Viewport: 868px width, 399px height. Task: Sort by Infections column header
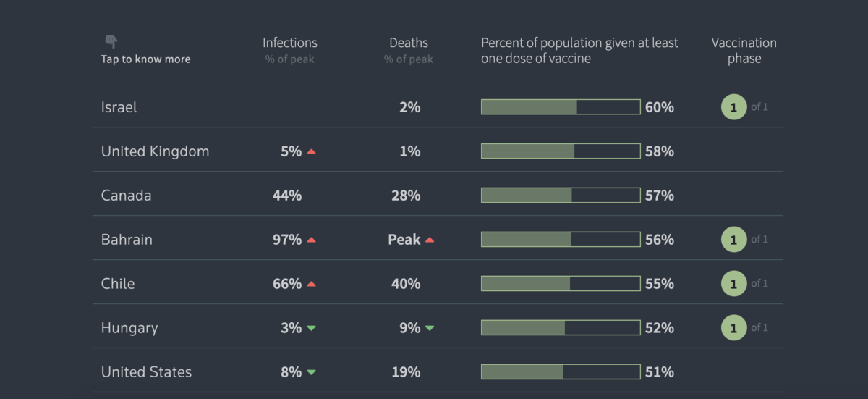289,43
